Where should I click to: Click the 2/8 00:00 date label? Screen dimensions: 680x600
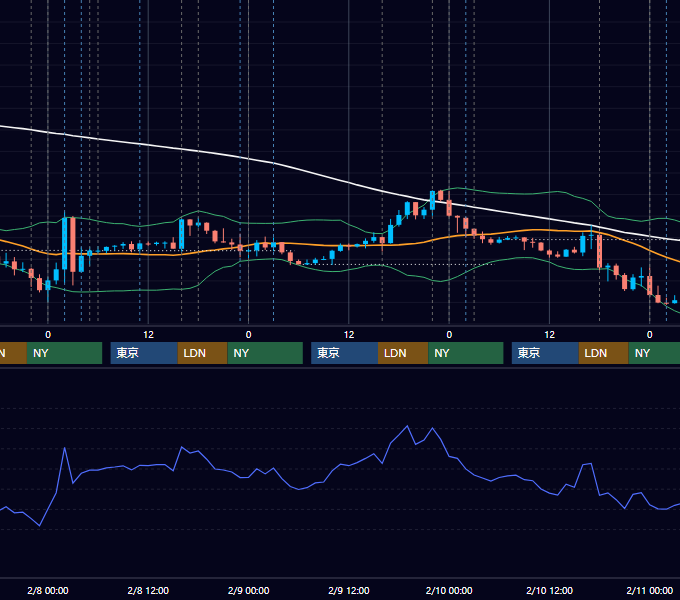pyautogui.click(x=48, y=590)
